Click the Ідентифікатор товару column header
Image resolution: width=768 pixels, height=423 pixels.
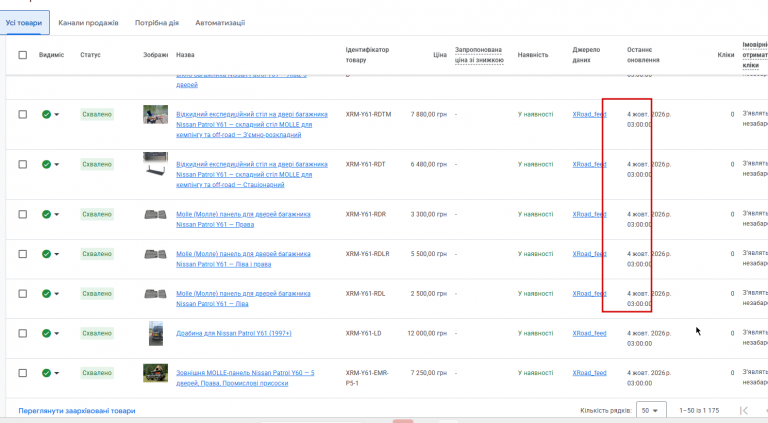367,55
